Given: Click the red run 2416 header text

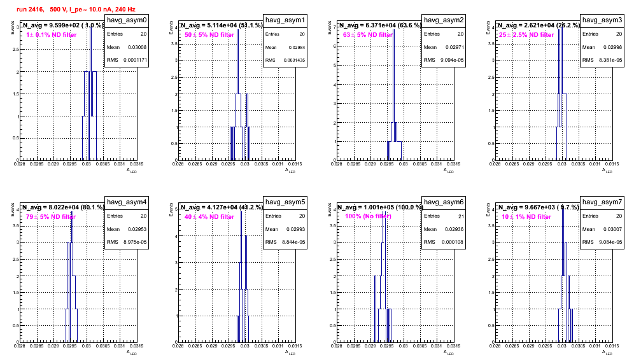Looking at the screenshot, I should (x=76, y=9).
